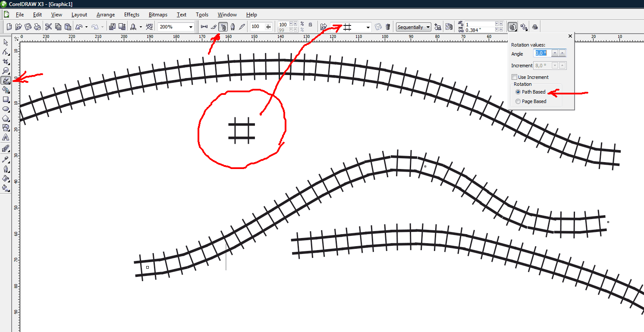Click the Undo arrow

pyautogui.click(x=79, y=27)
